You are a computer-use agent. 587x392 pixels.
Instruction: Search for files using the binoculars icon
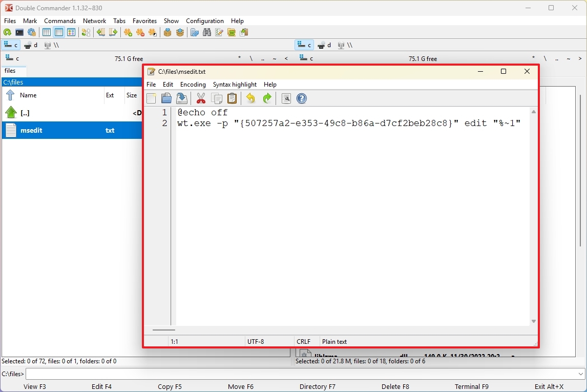[207, 32]
